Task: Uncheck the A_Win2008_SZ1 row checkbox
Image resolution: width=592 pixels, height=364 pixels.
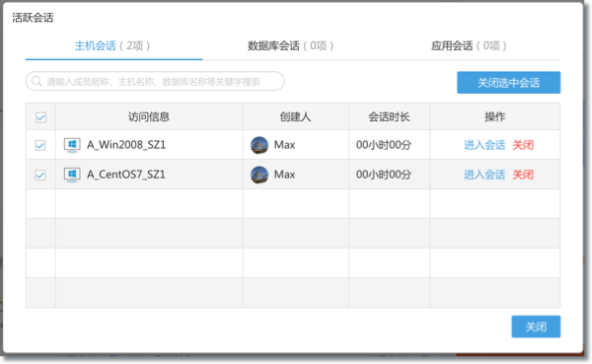Action: point(40,145)
